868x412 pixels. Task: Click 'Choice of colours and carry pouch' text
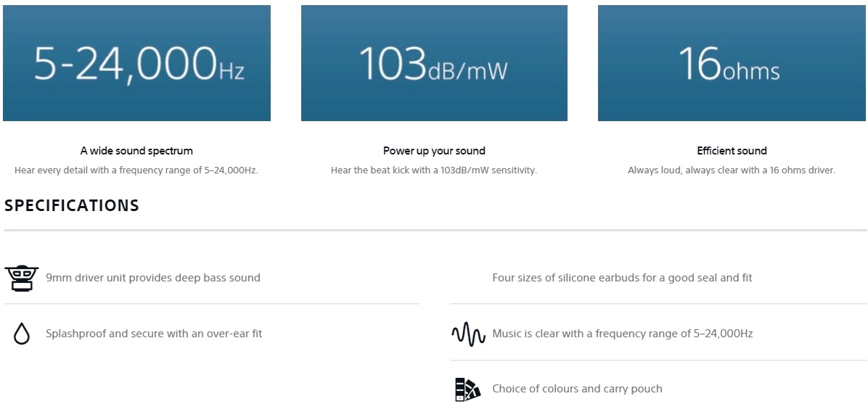[x=577, y=389]
